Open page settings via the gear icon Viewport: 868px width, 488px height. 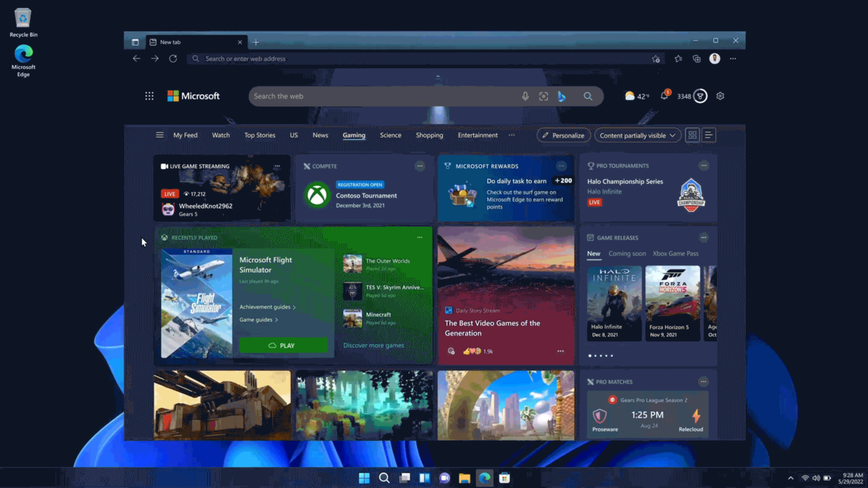(x=720, y=96)
